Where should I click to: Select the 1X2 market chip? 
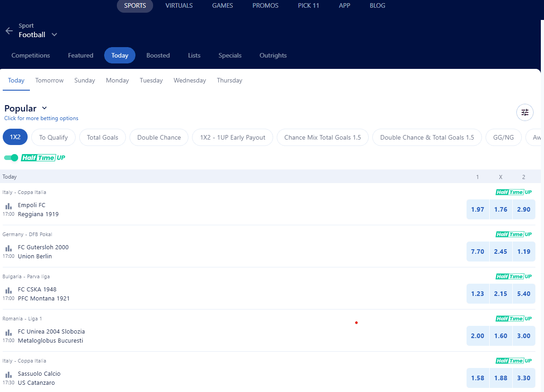(x=15, y=137)
